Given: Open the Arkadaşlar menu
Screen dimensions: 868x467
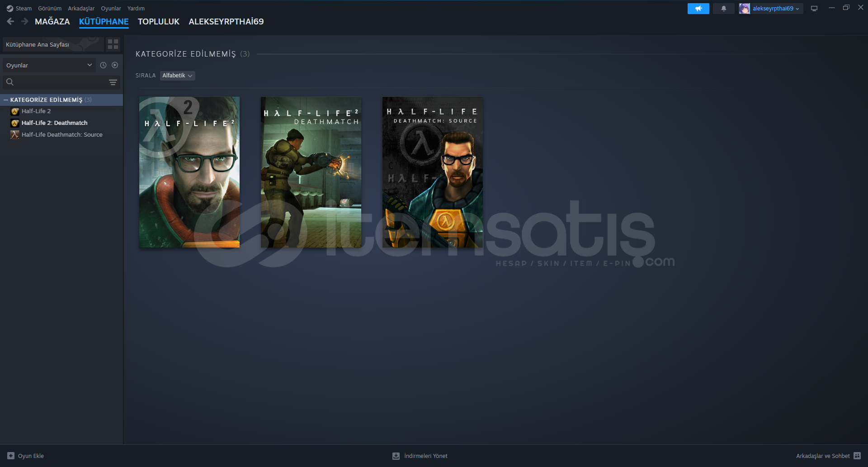Looking at the screenshot, I should point(81,9).
